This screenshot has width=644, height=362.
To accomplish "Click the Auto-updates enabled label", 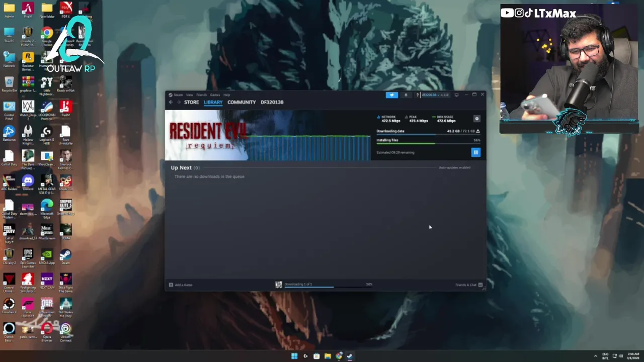I will 455,167.
